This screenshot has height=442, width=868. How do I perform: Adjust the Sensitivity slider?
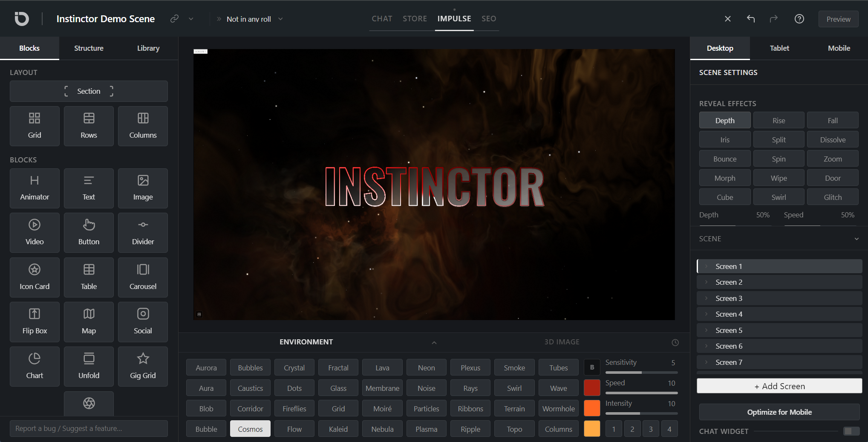[x=641, y=373]
